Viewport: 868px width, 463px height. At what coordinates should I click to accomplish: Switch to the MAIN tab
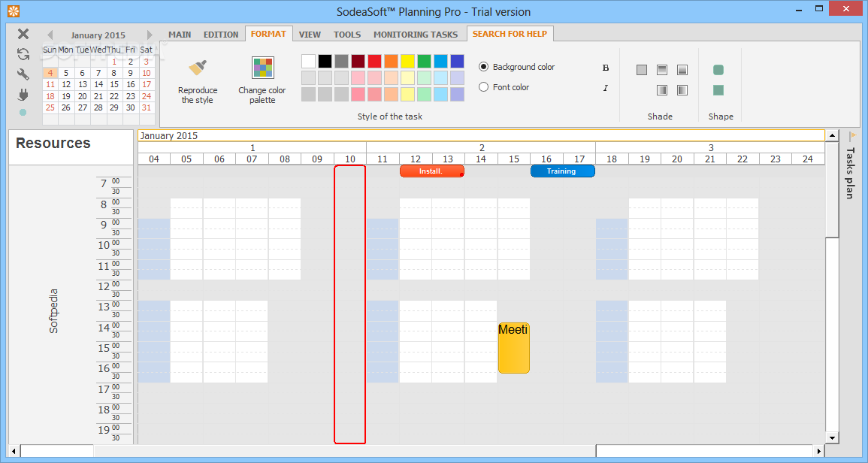tap(180, 35)
